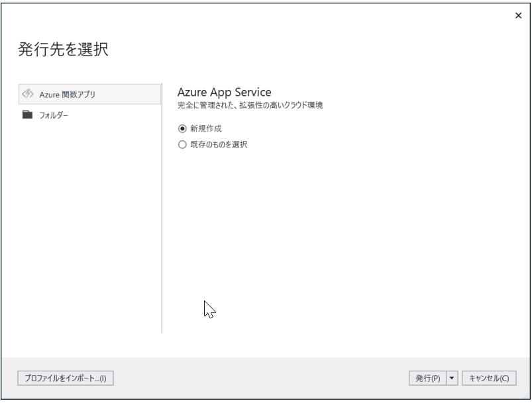Click the Azure Functions lightning icon
The width and height of the screenshot is (532, 403).
pyautogui.click(x=27, y=94)
